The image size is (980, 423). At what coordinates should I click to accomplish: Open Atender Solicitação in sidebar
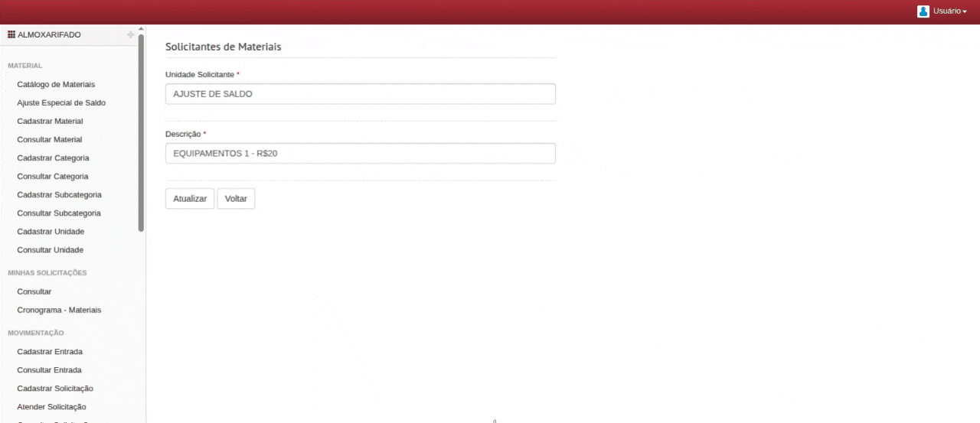click(x=51, y=407)
